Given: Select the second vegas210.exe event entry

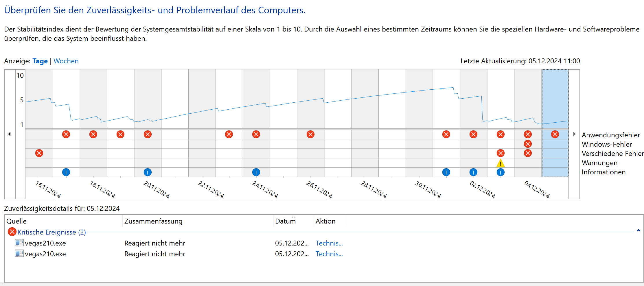Looking at the screenshot, I should tap(45, 254).
